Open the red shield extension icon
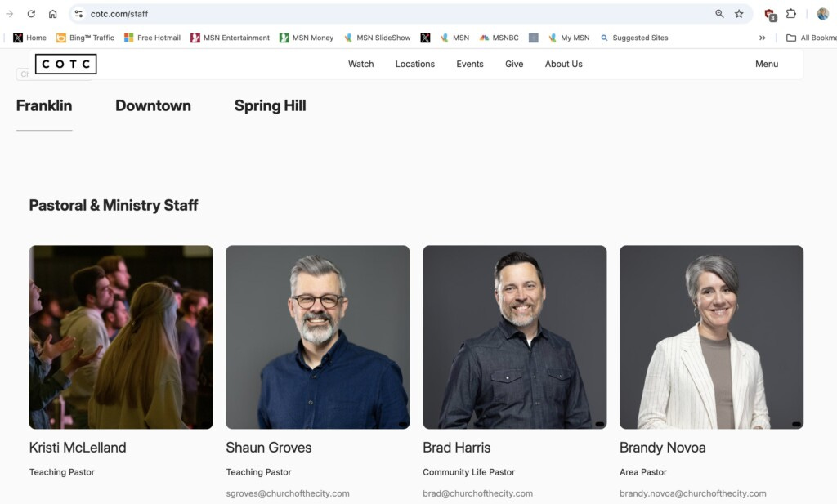This screenshot has width=837, height=504. tap(770, 15)
